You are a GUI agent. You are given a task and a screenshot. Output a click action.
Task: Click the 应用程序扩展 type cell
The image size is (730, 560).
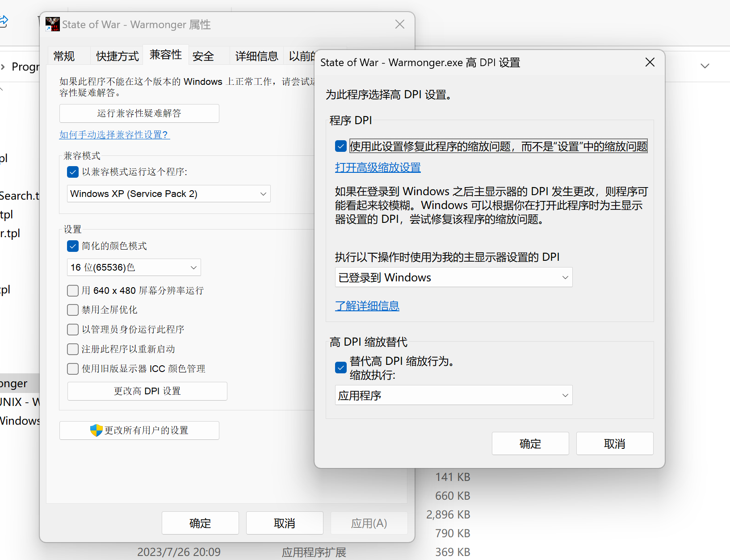[x=314, y=552]
